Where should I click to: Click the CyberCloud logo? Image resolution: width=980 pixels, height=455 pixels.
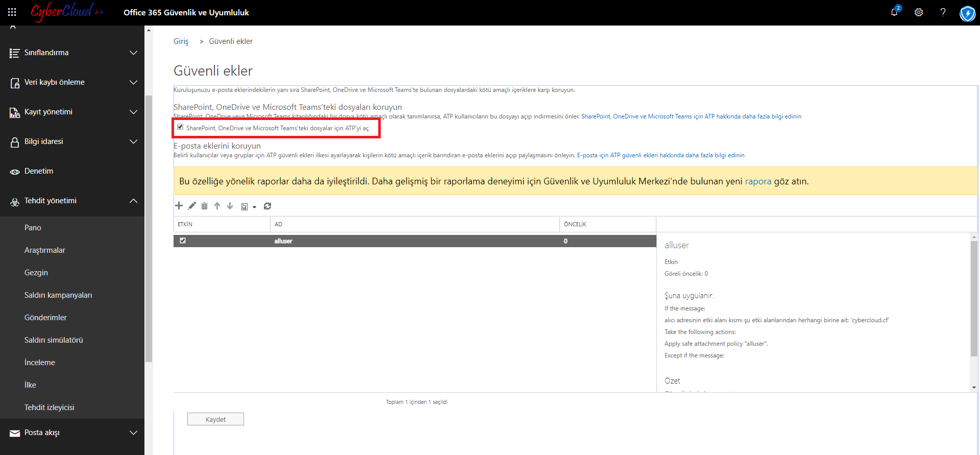67,12
